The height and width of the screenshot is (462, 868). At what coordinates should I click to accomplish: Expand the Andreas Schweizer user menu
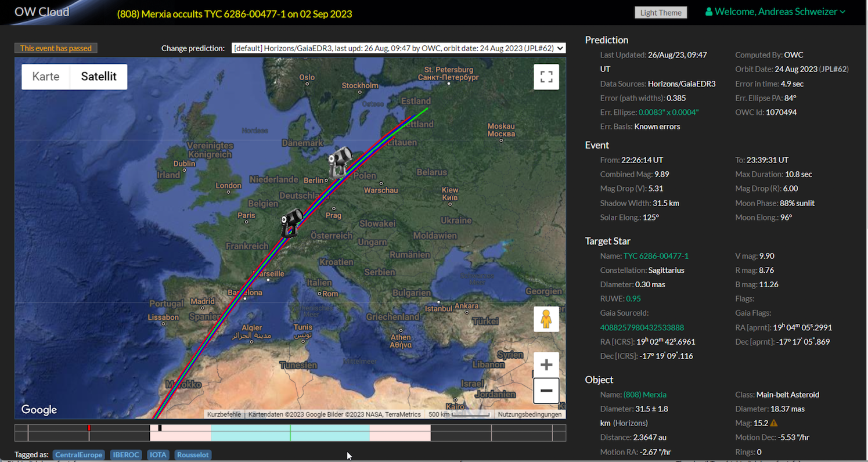tap(775, 12)
